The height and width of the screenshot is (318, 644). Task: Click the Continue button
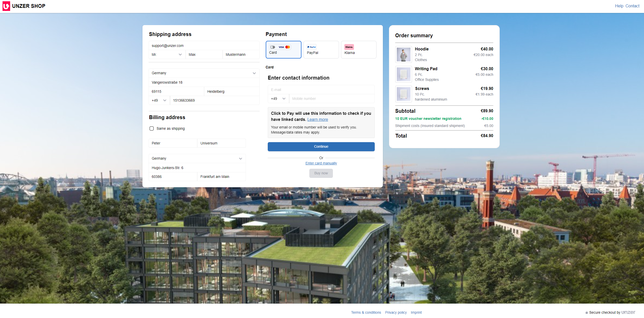(321, 146)
